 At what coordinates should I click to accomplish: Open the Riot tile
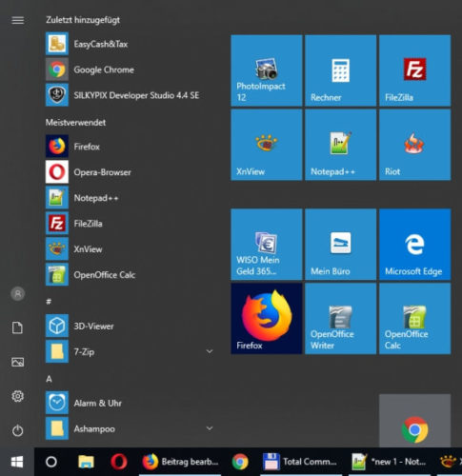(415, 145)
